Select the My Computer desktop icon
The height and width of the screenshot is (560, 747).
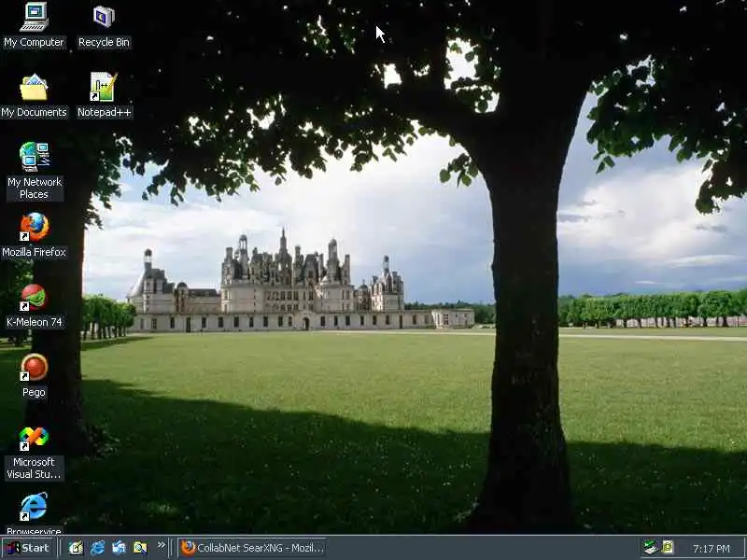coord(35,17)
